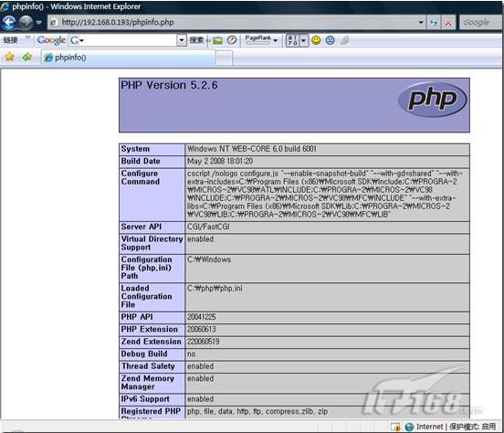Viewport: 504px width, 433px height.
Task: Click the compass icon on Google toolbar
Action: 232,40
